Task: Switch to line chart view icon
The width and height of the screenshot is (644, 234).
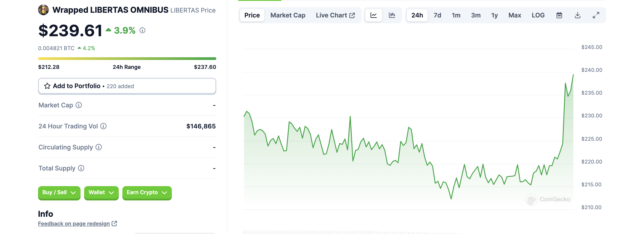Action: coord(374,15)
